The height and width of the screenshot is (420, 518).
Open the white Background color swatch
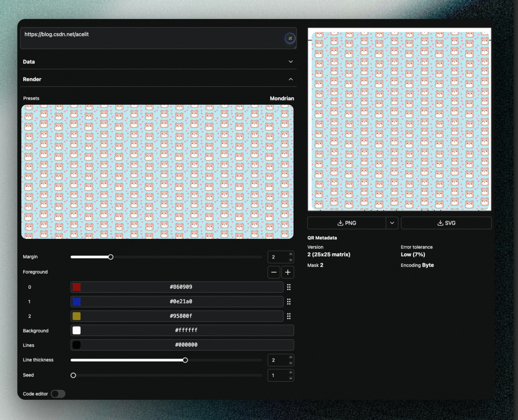[77, 330]
